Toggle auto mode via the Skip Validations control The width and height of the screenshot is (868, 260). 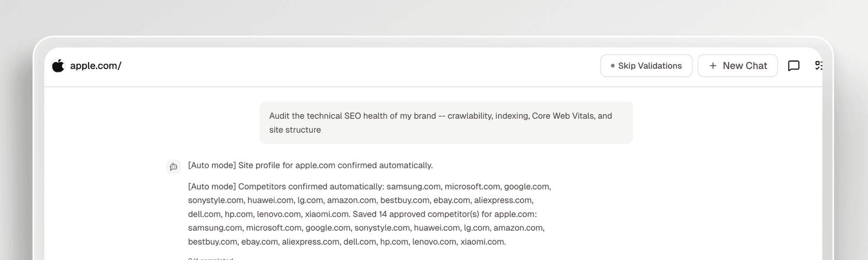pos(646,66)
